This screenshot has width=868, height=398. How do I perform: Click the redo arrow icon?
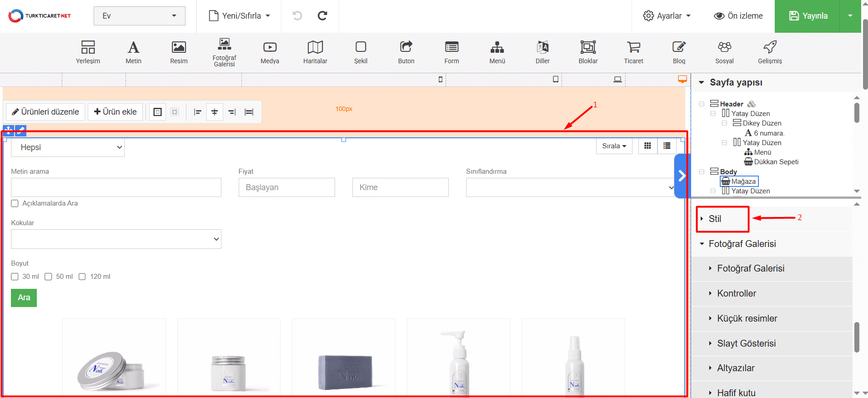click(322, 16)
